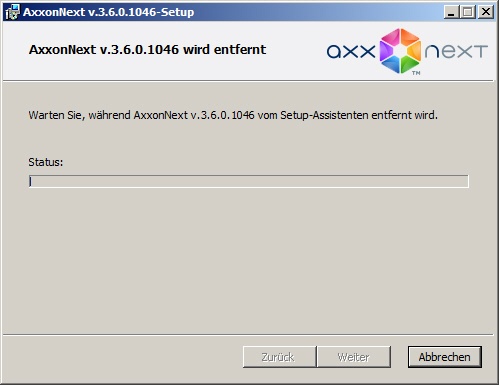Click the Status: label
499x385 pixels.
[x=46, y=162]
